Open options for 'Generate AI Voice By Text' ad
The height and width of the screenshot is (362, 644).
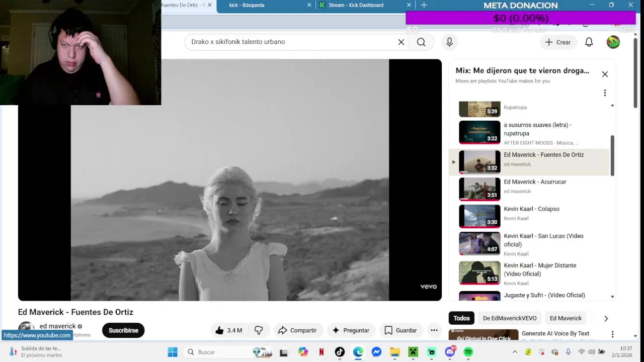pyautogui.click(x=612, y=334)
